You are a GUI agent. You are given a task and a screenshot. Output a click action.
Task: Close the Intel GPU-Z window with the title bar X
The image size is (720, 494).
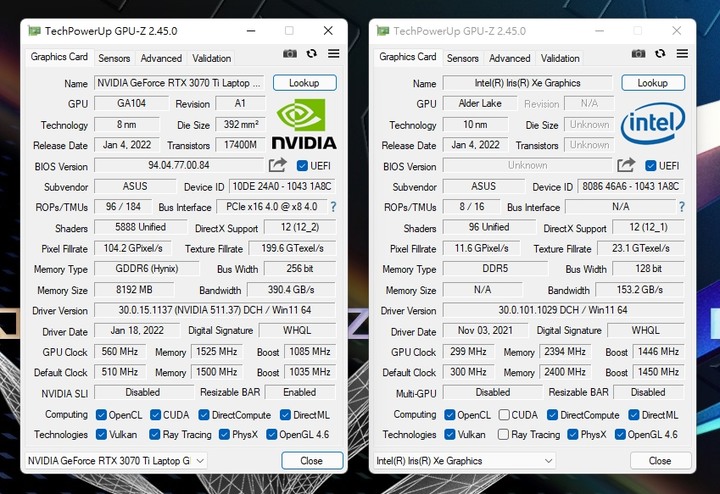pyautogui.click(x=676, y=31)
